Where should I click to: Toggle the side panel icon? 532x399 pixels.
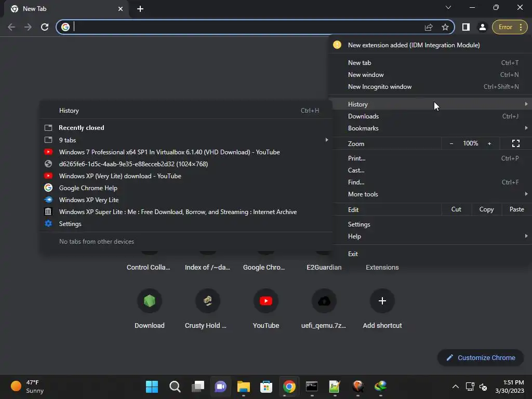coord(466,27)
